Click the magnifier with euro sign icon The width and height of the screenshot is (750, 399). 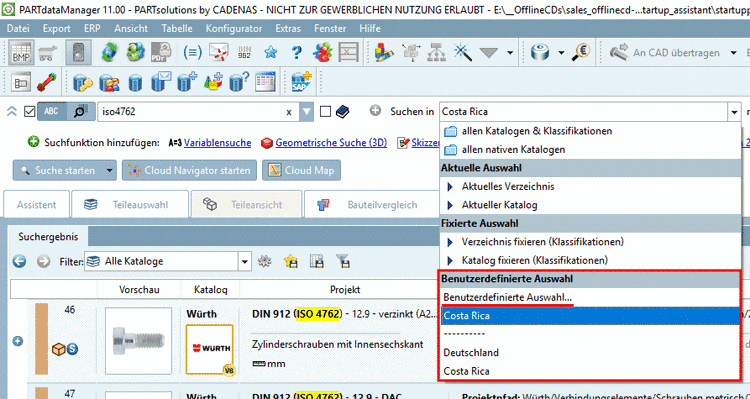tap(582, 53)
